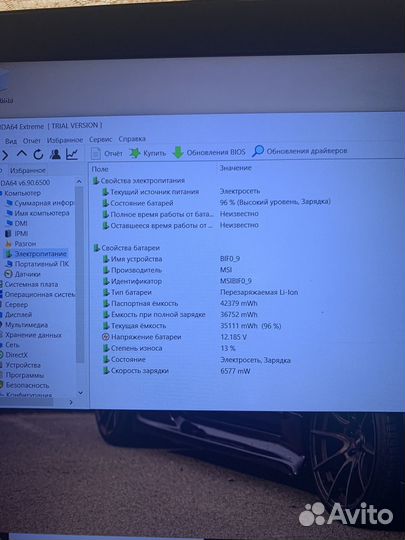Click the Отчёт report button
Screen dimensions: 405x540
coord(107,153)
